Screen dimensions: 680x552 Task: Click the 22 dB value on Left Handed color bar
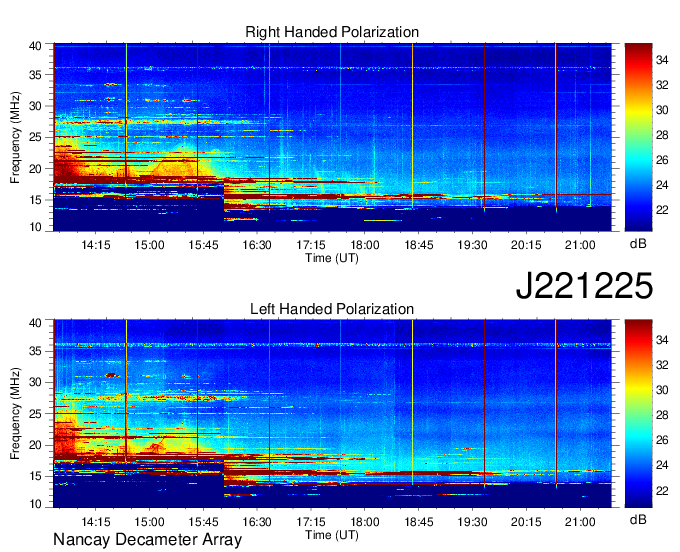click(662, 490)
